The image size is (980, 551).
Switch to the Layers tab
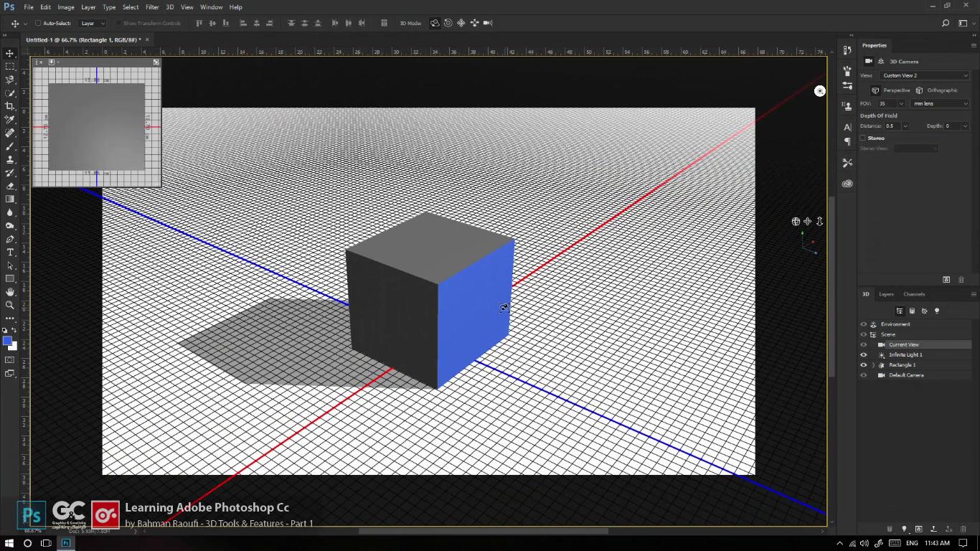[x=887, y=294]
